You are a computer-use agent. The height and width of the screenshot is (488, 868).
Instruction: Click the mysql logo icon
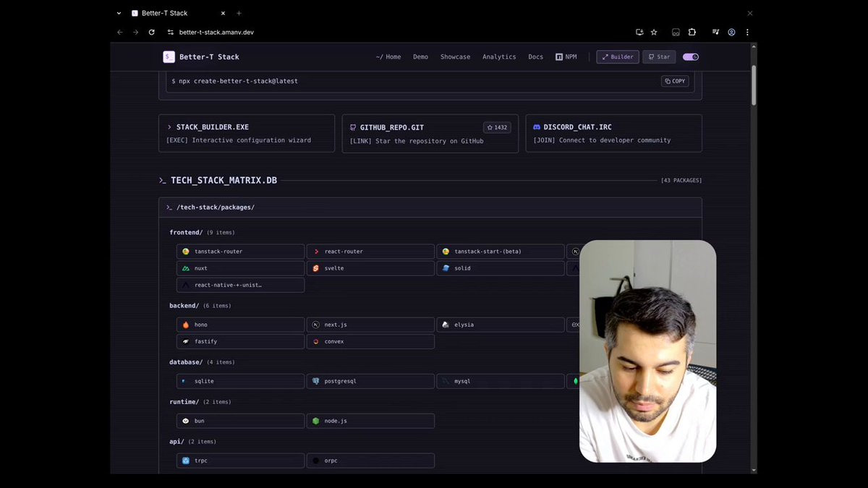point(446,381)
